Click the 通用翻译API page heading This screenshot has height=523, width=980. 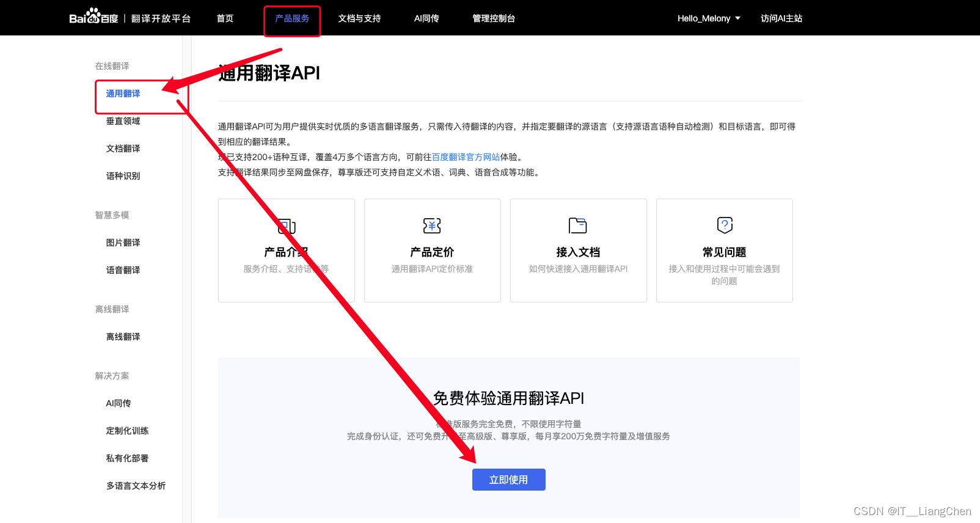coord(269,73)
